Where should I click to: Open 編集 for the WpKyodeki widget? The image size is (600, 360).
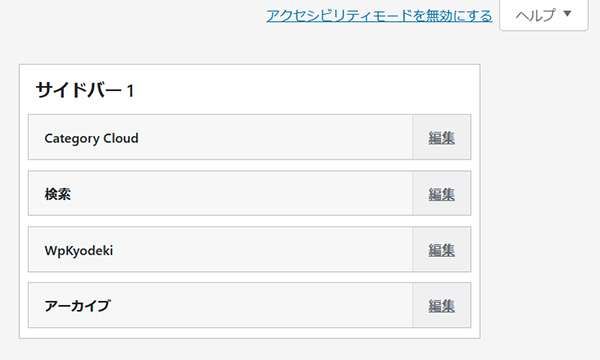point(441,250)
